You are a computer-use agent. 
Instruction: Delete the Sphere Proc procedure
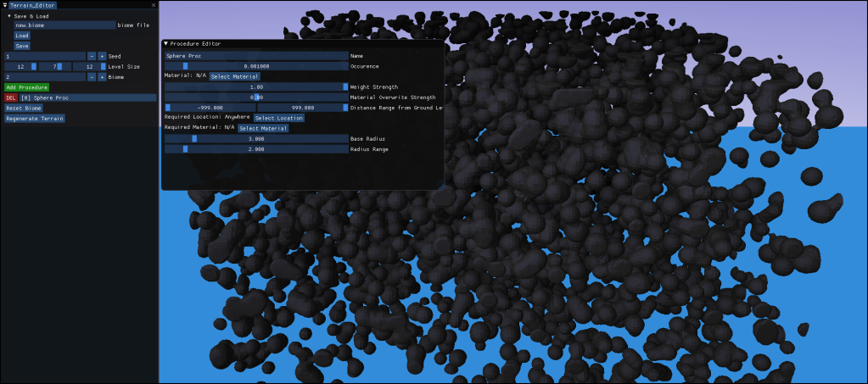(x=11, y=97)
